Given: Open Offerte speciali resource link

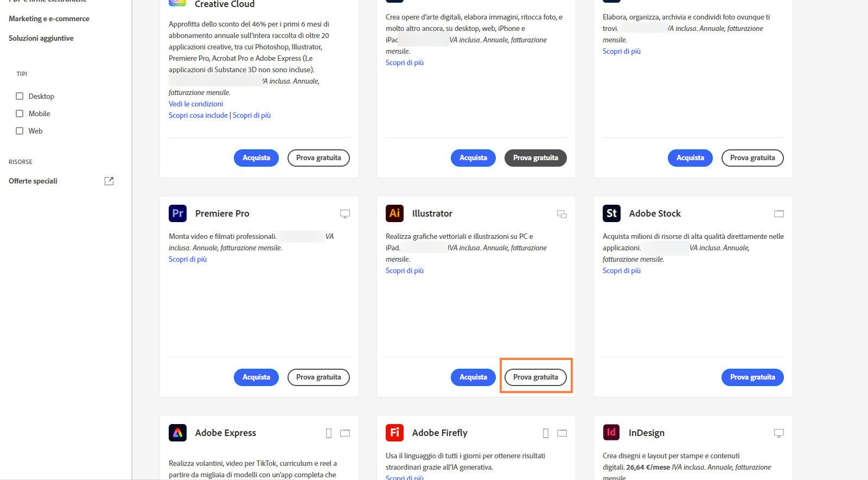Looking at the screenshot, I should coord(33,181).
